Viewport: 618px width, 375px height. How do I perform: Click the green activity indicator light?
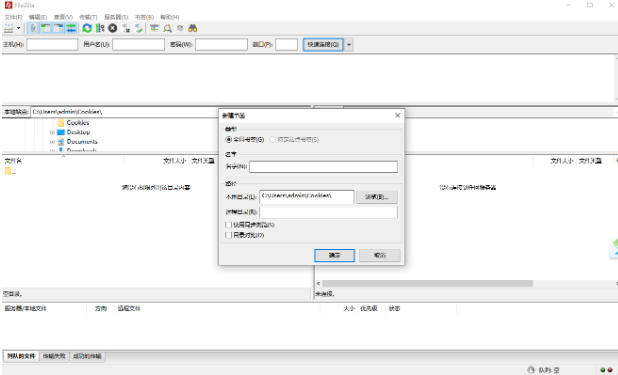pos(603,370)
